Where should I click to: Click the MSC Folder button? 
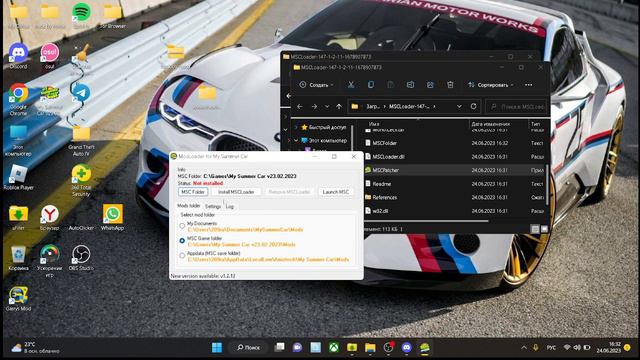tap(193, 191)
